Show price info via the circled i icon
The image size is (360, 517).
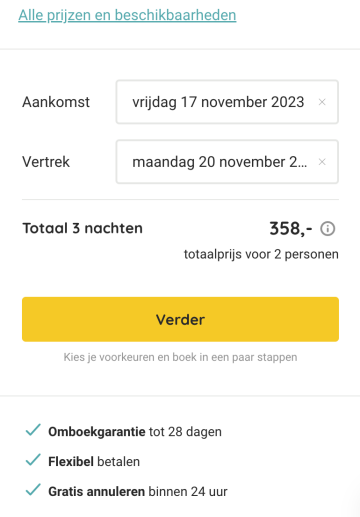(327, 229)
